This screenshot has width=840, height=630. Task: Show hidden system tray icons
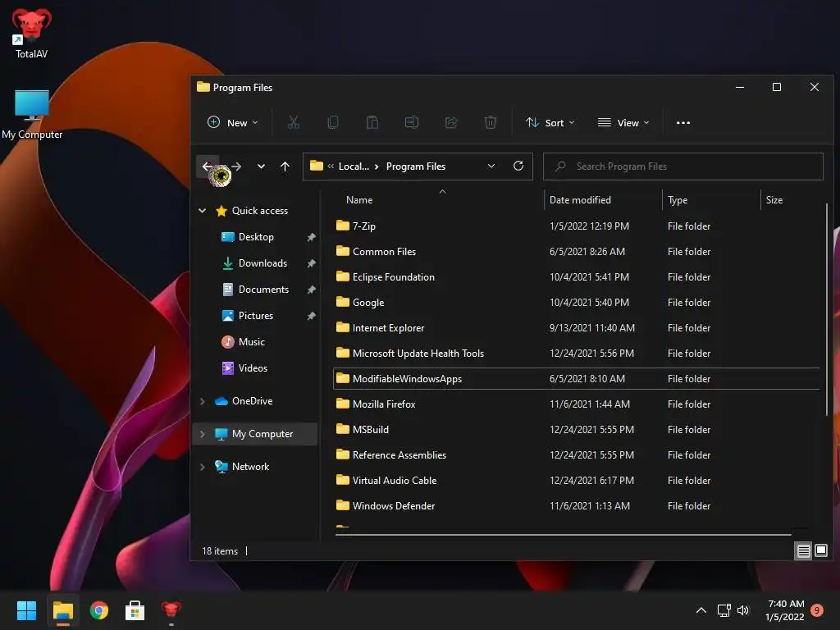point(701,610)
